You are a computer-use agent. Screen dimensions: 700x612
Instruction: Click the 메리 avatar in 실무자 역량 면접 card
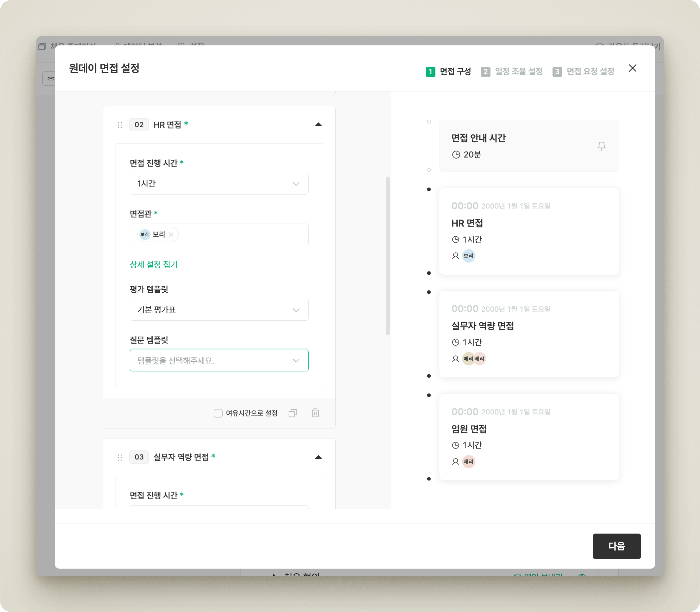pyautogui.click(x=467, y=359)
